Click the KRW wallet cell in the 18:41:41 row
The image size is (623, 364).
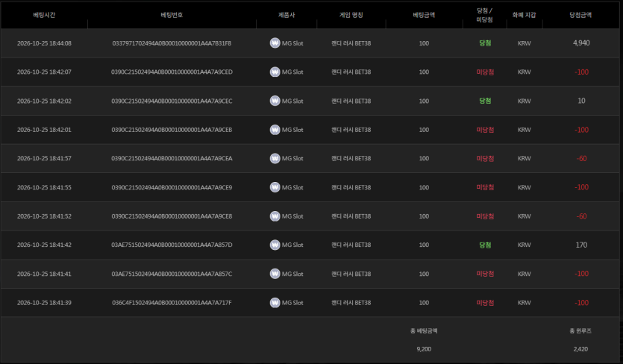524,274
